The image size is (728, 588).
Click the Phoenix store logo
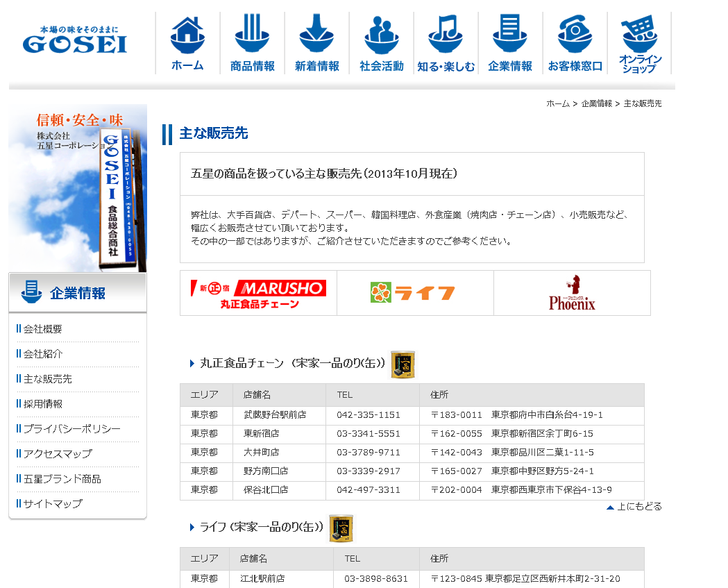[x=572, y=293]
